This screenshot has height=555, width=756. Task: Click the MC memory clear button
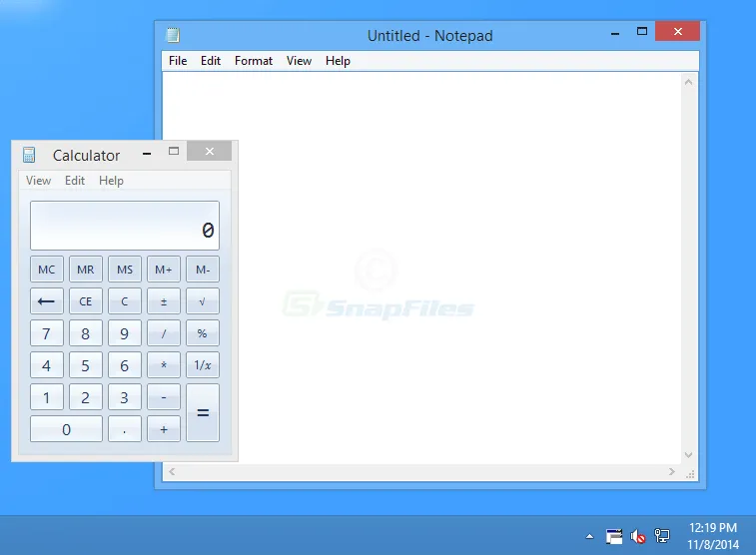click(47, 270)
